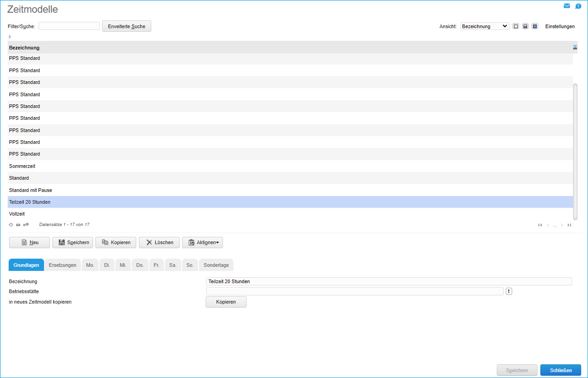Click the Bezeichnung field with 'Teilzeit 20 Stunden'
Viewport: 588px width, 378px height.
[x=389, y=281]
